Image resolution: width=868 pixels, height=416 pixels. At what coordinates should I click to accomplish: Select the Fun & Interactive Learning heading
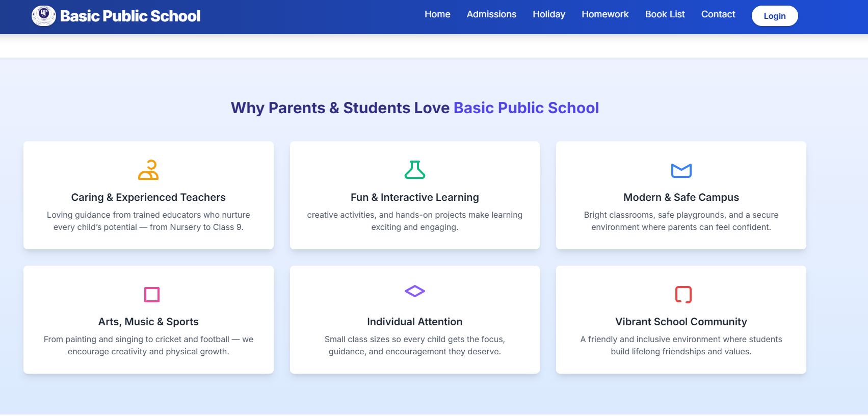click(414, 197)
